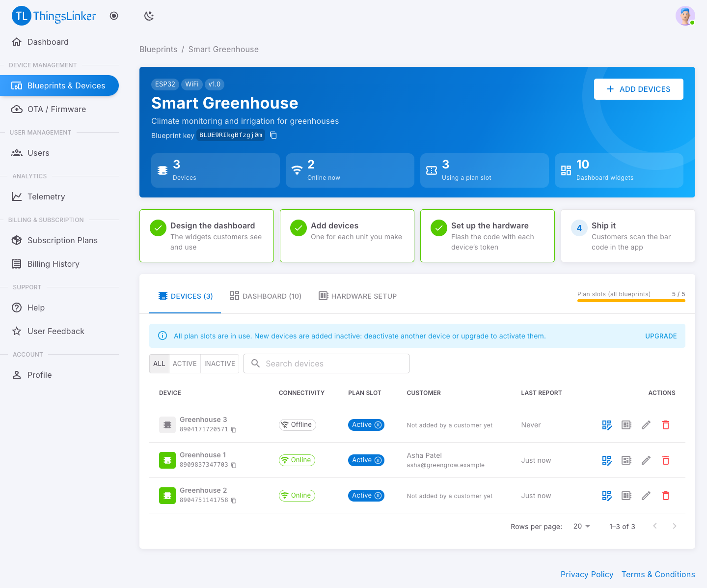Click the Add Devices button

click(639, 89)
